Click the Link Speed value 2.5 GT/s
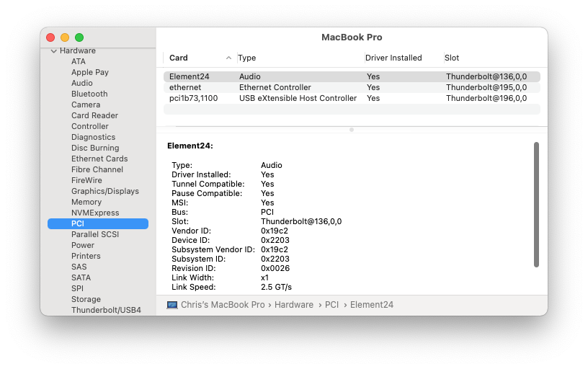The width and height of the screenshot is (588, 369). pos(277,288)
